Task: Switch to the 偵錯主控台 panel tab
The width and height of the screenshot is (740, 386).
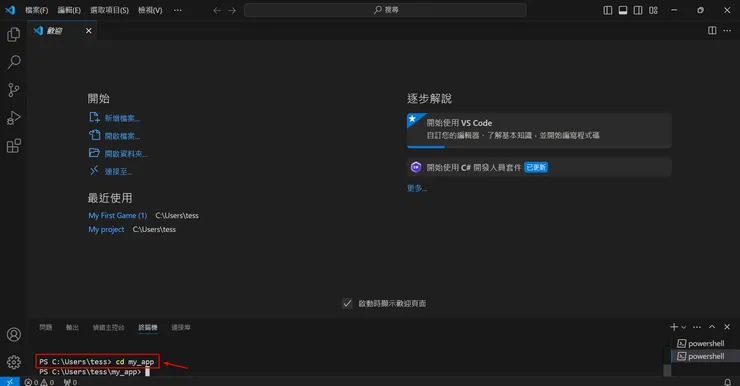Action: (109, 327)
